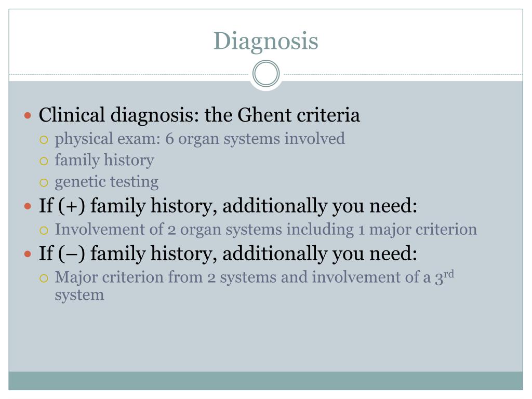This screenshot has height=399, width=532.
Task: Click the 'physical exam: 6 organ systems involved' text
Action: (200, 139)
